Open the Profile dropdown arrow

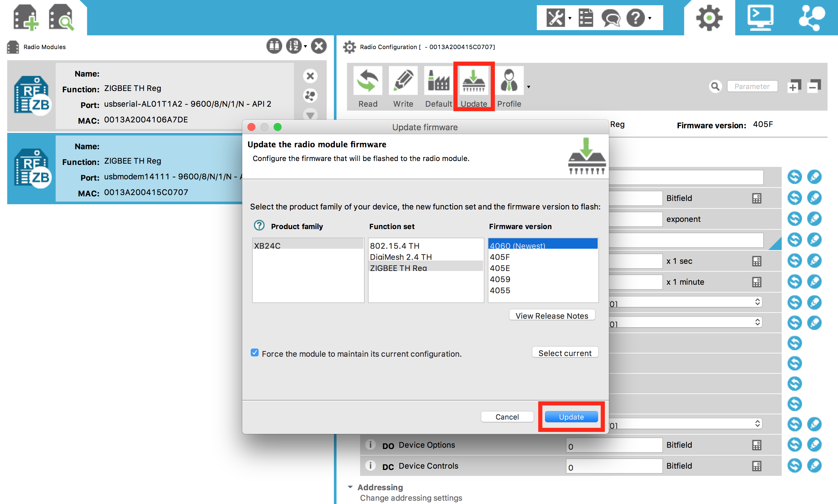point(529,87)
